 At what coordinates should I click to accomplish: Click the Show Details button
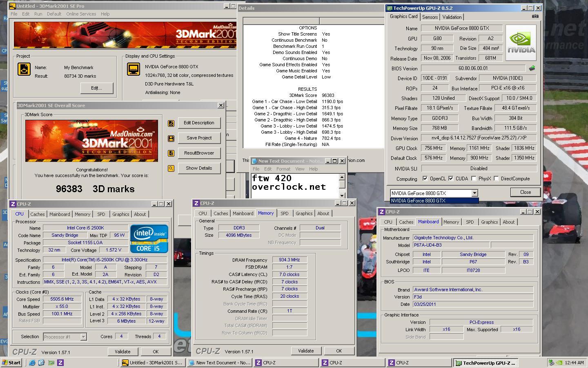tap(199, 168)
